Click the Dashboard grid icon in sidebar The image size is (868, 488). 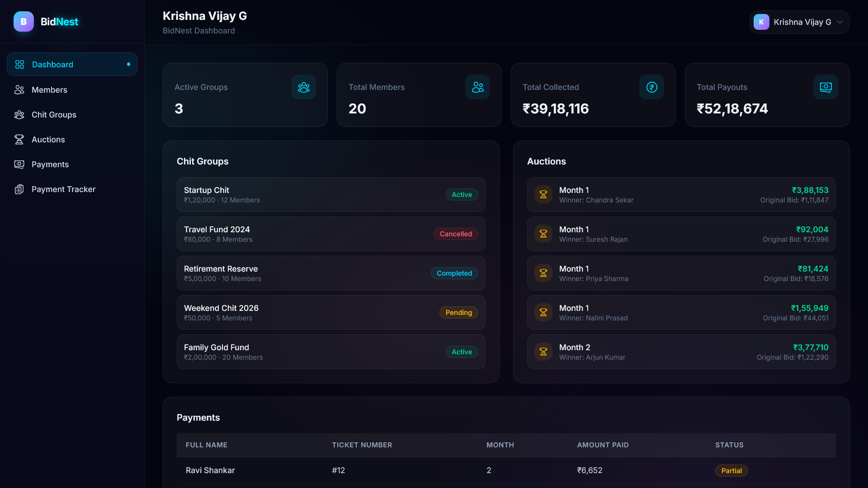[x=19, y=65]
